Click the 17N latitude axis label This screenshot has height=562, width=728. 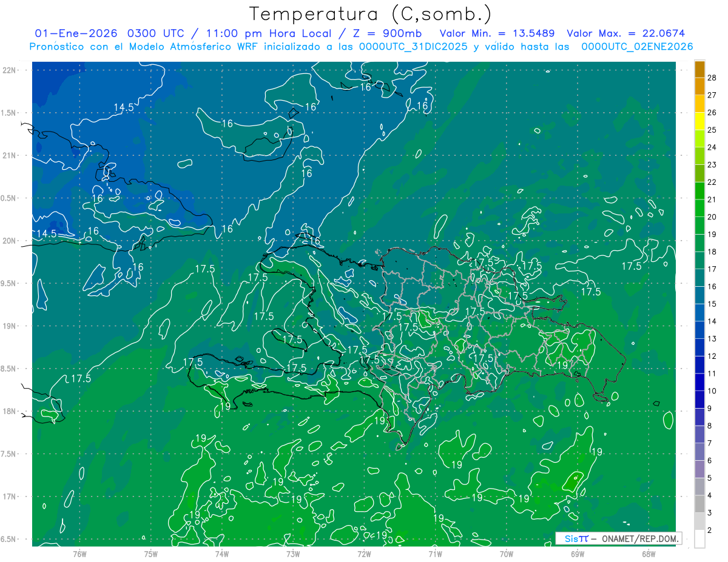pyautogui.click(x=8, y=497)
